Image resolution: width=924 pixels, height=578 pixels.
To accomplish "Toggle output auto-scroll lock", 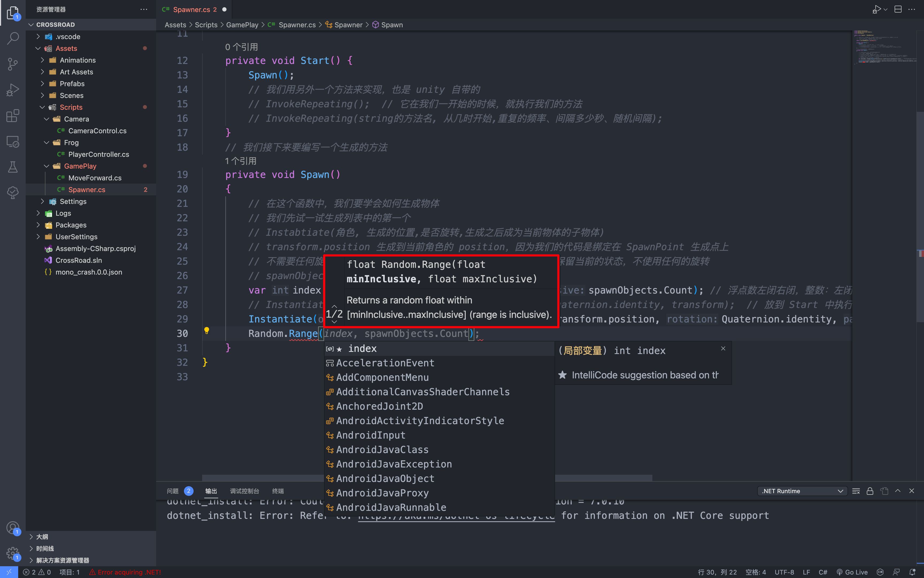I will click(x=870, y=491).
